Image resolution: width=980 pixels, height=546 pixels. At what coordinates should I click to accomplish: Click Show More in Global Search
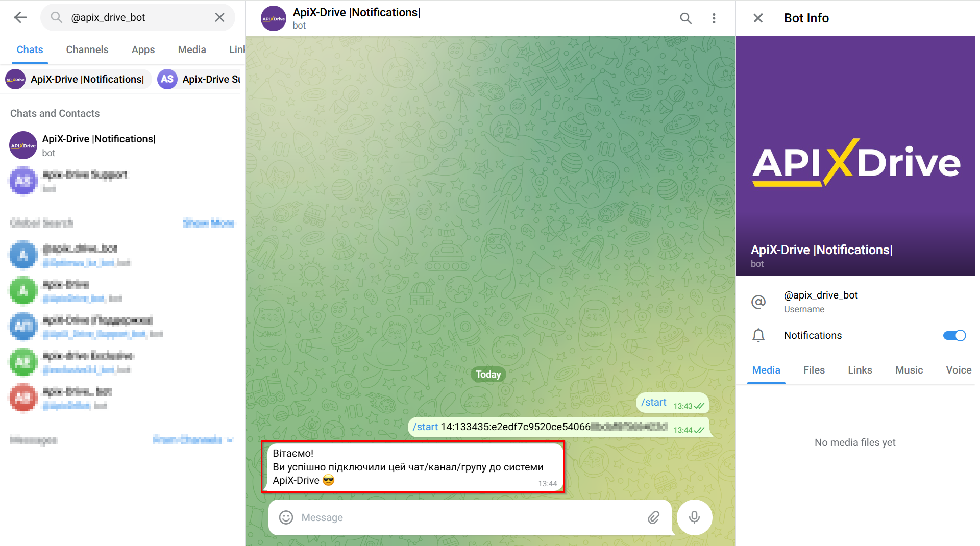209,222
